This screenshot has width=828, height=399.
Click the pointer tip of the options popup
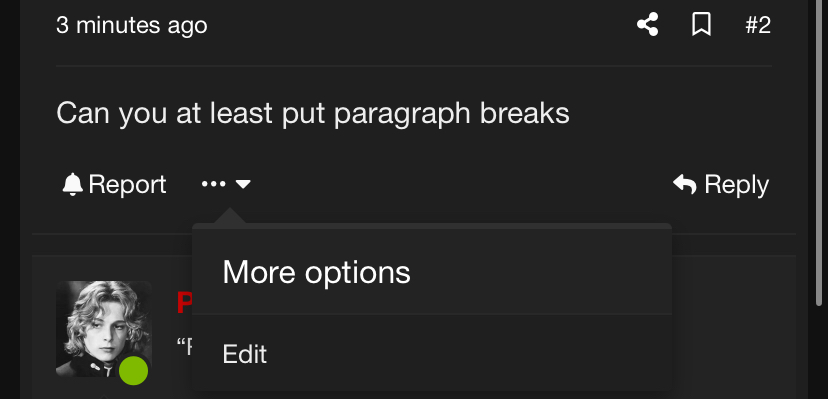229,215
